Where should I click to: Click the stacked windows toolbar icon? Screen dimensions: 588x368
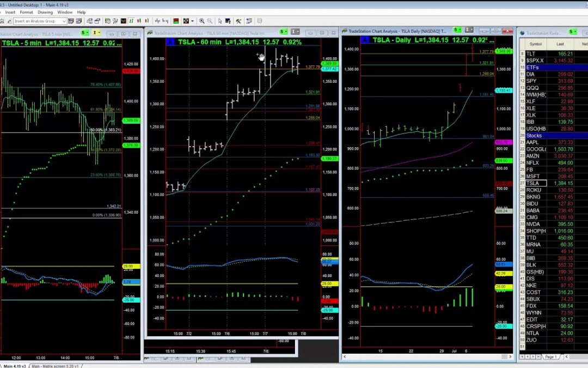[x=89, y=21]
